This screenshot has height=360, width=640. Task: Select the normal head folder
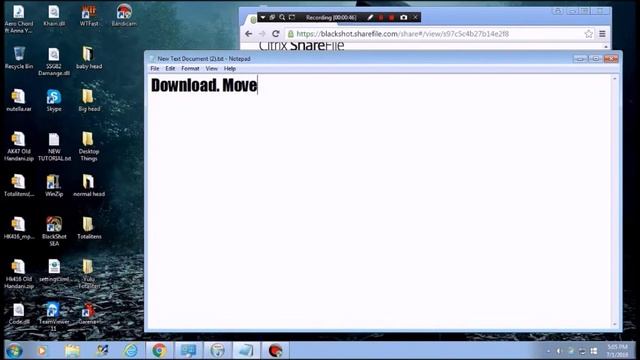pyautogui.click(x=89, y=186)
